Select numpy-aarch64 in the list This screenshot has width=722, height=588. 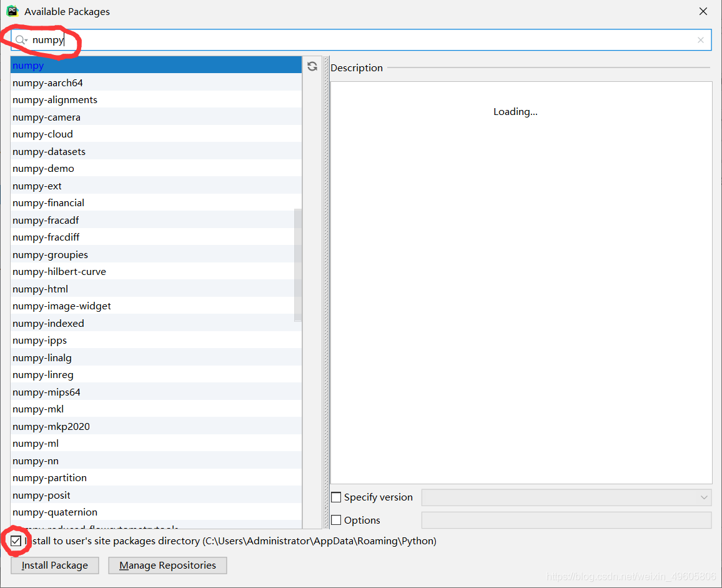(156, 83)
